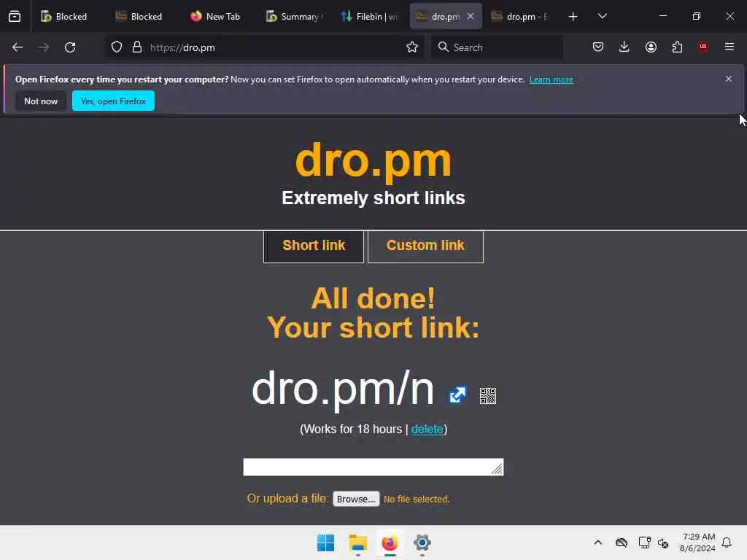Click the dro.pm/n short link text
Screen dimensions: 747x560
(x=343, y=389)
